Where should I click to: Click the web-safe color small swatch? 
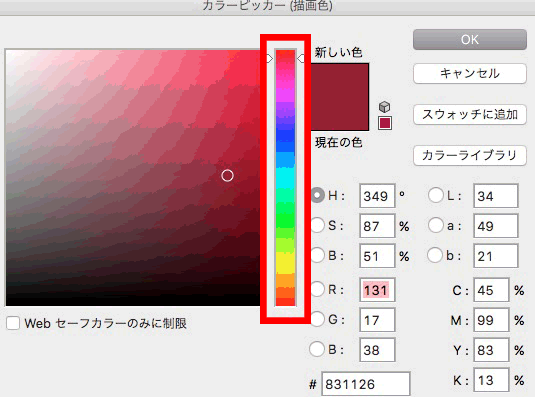[385, 123]
